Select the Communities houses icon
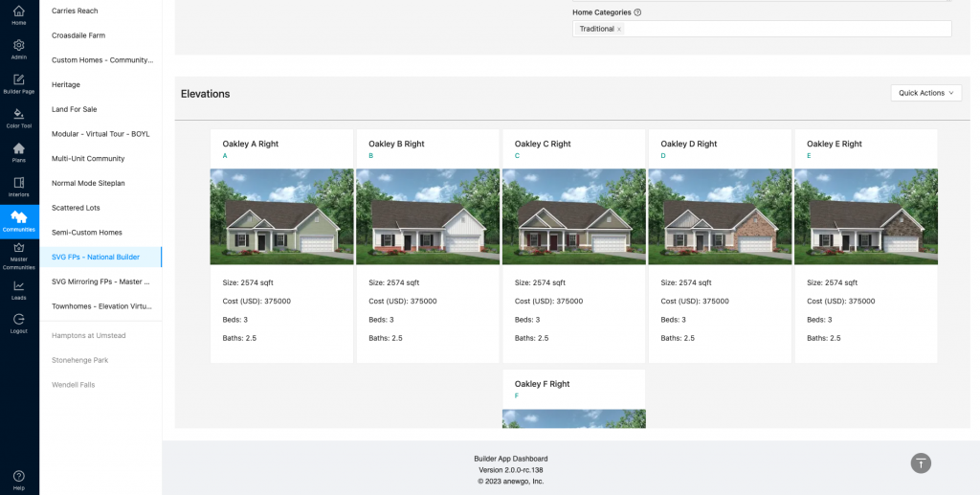Viewport: 980px width, 495px height. tap(19, 217)
